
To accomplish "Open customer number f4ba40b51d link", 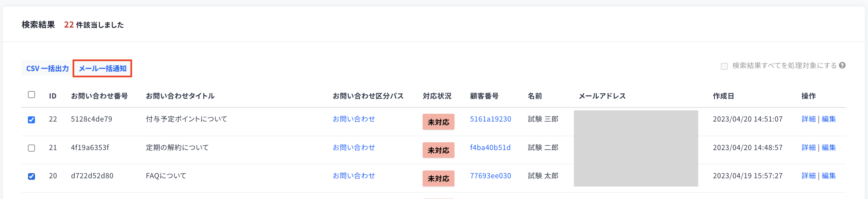I will click(490, 147).
